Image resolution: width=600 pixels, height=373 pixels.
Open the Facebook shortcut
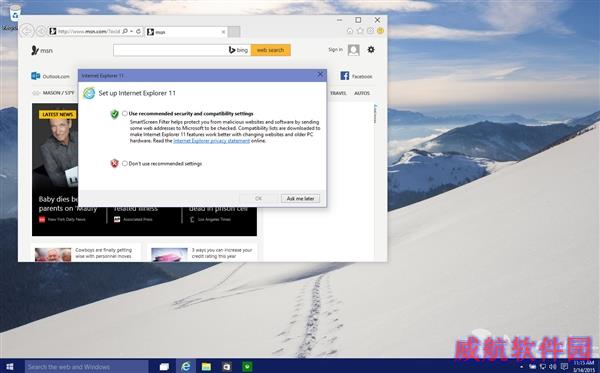pyautogui.click(x=356, y=76)
